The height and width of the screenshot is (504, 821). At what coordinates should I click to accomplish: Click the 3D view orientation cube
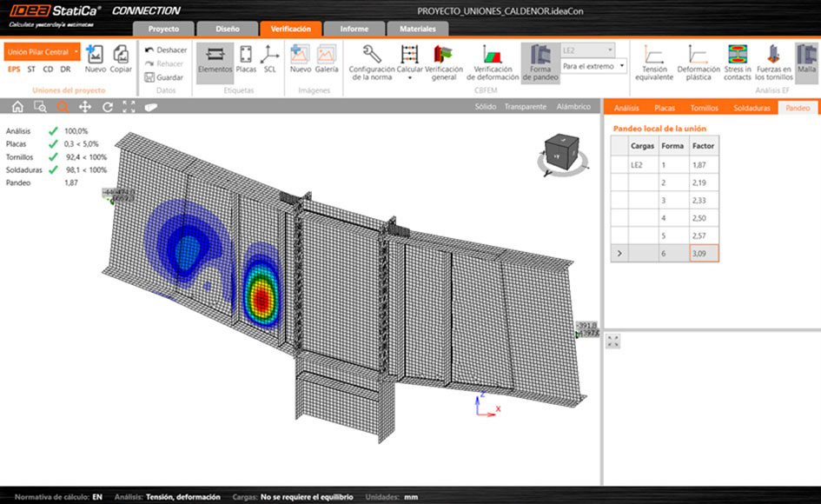[x=561, y=154]
